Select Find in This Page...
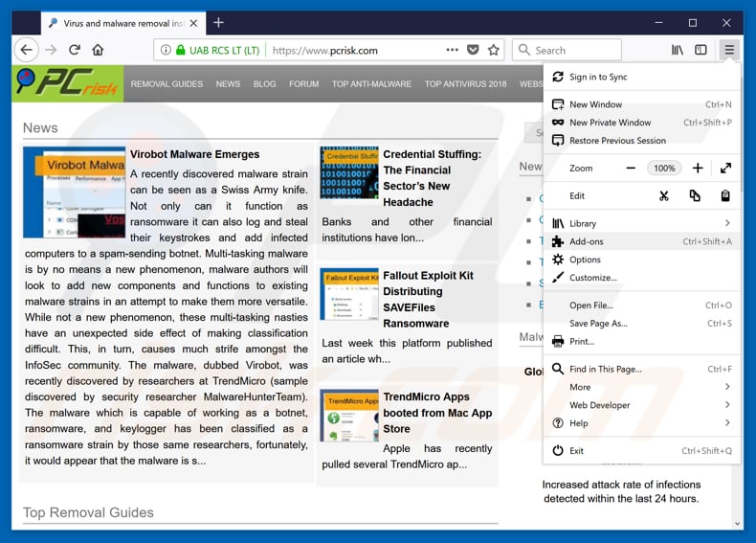 (641, 369)
